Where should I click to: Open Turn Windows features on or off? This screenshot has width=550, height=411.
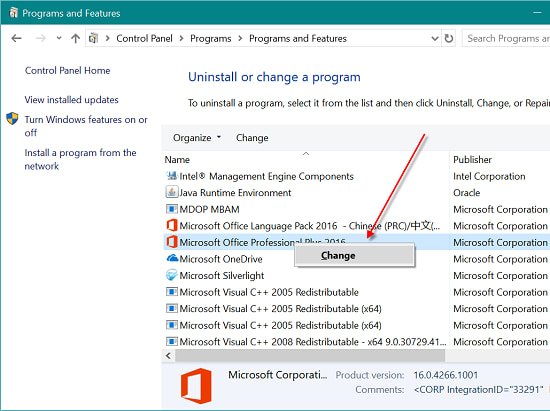pos(86,126)
